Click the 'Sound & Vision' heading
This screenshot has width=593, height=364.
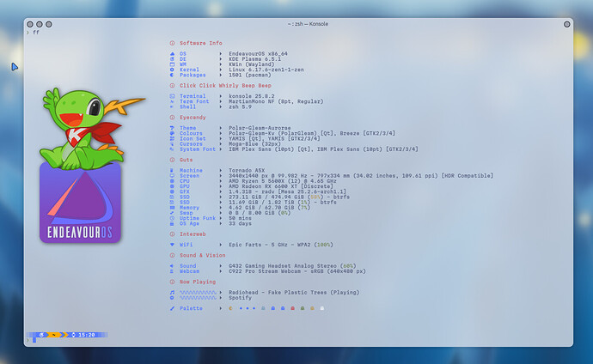(x=202, y=255)
